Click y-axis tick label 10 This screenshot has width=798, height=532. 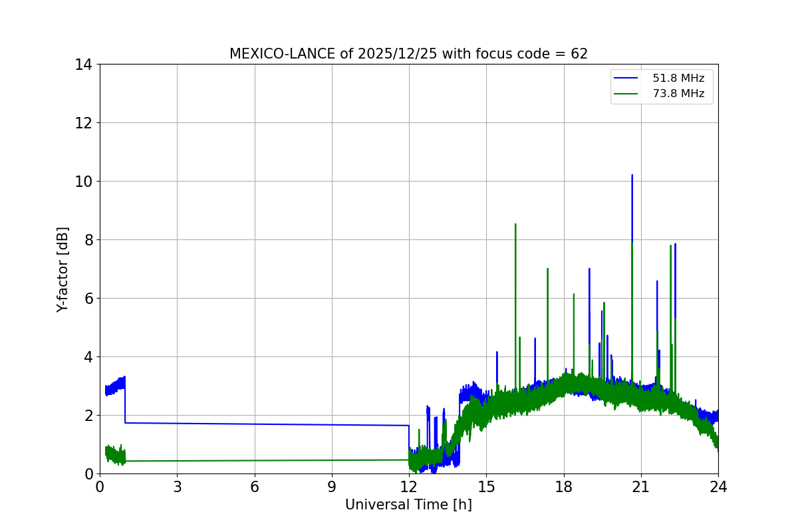tap(83, 182)
